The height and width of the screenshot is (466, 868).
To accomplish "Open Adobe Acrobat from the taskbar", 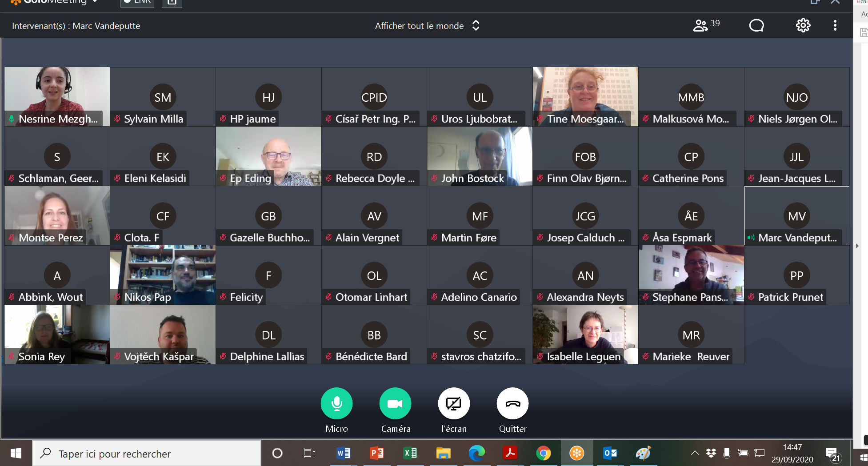I will point(510,453).
